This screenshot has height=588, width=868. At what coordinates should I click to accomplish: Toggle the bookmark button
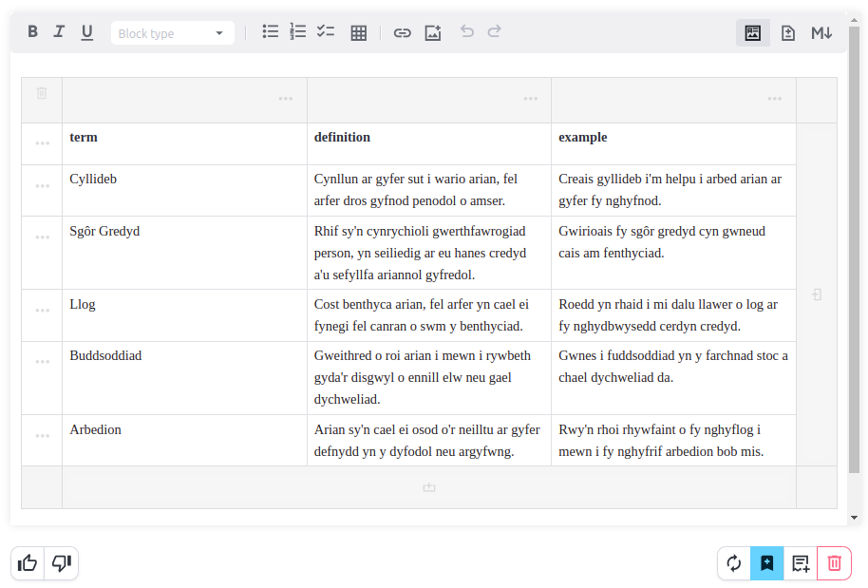(766, 563)
